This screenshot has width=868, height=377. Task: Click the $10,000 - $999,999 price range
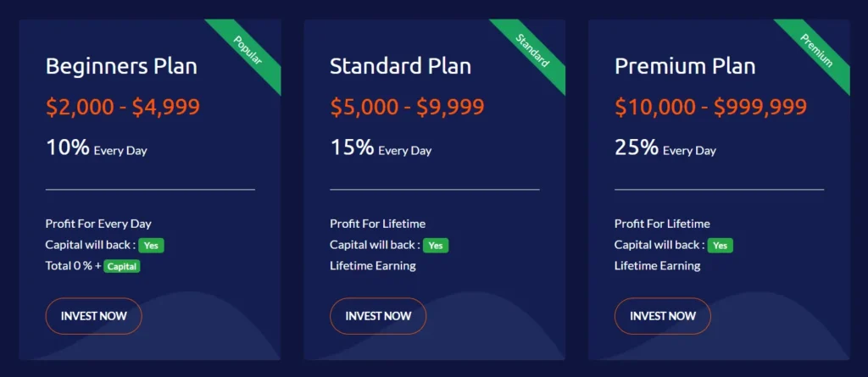710,108
